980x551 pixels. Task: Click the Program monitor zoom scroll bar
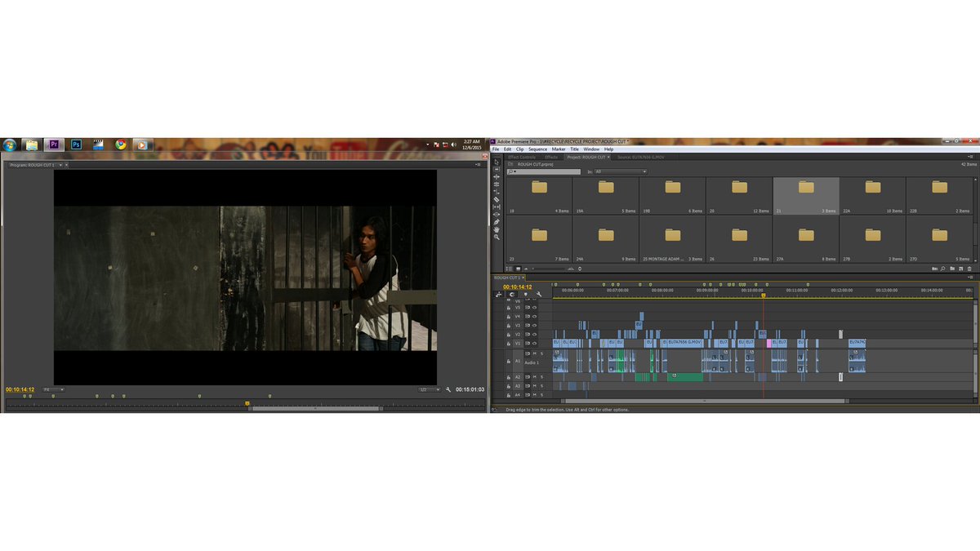pyautogui.click(x=315, y=408)
